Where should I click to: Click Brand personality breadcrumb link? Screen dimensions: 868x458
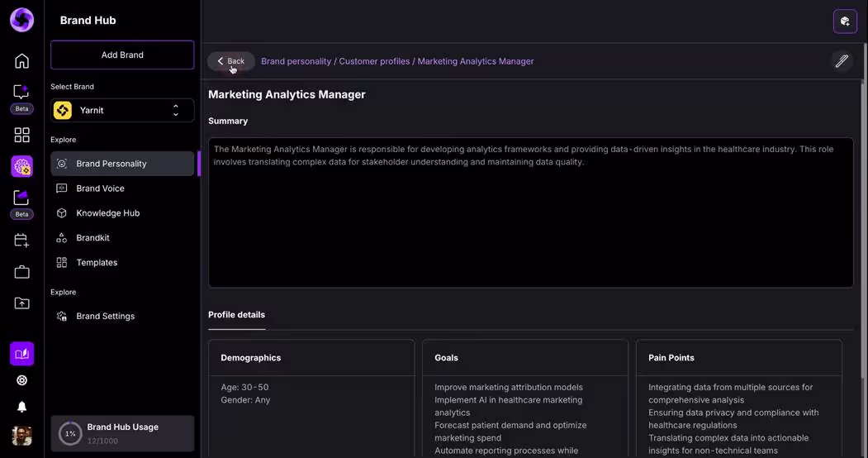(x=296, y=61)
